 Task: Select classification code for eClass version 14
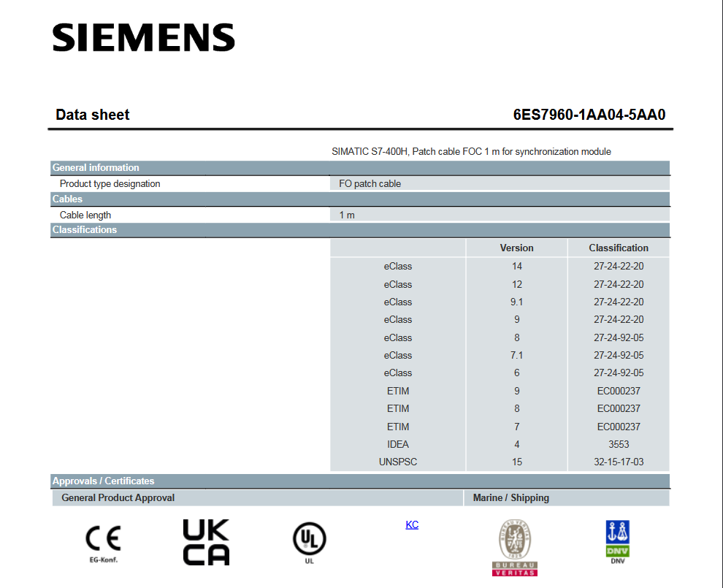click(619, 266)
